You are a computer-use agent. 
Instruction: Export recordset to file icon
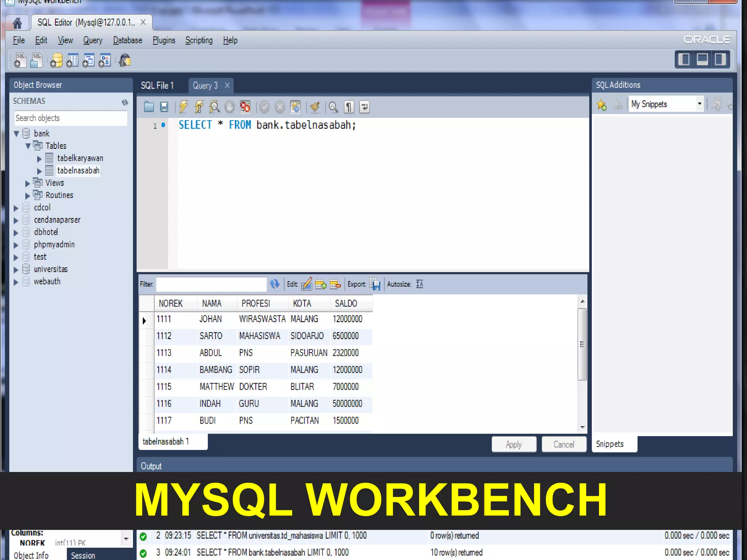point(375,284)
